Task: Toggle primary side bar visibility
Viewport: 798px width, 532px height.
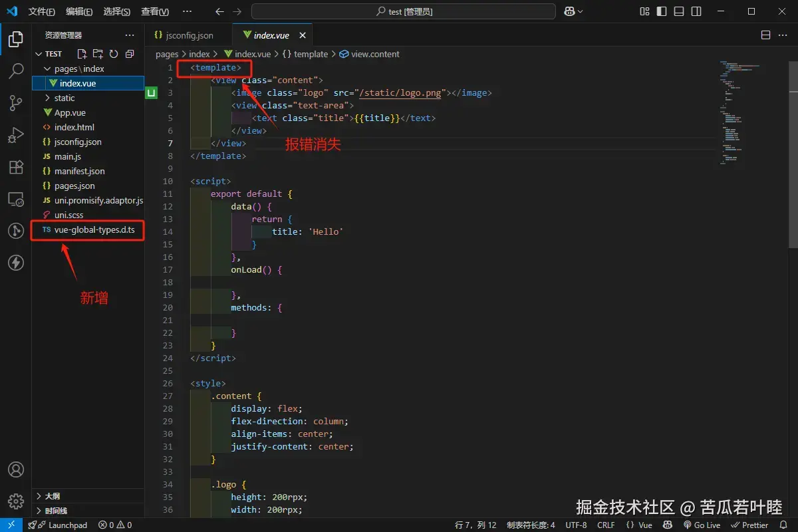Action: click(x=662, y=11)
